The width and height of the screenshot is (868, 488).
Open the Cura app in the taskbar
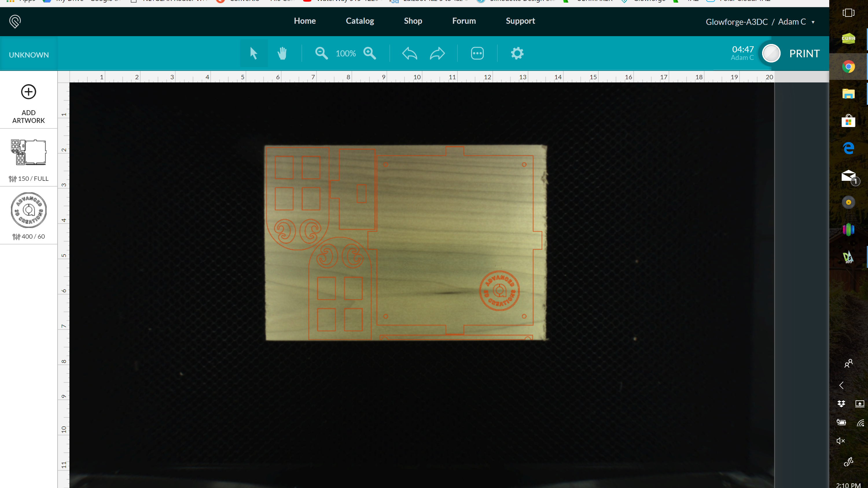pyautogui.click(x=848, y=39)
